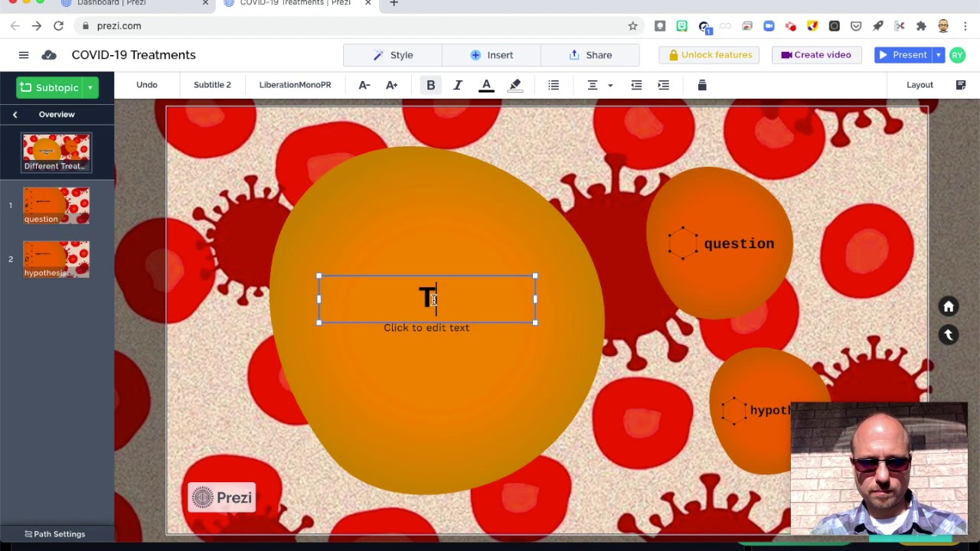Close the Dashboard | Prezi browser tab
The image size is (980, 551).
(x=205, y=4)
